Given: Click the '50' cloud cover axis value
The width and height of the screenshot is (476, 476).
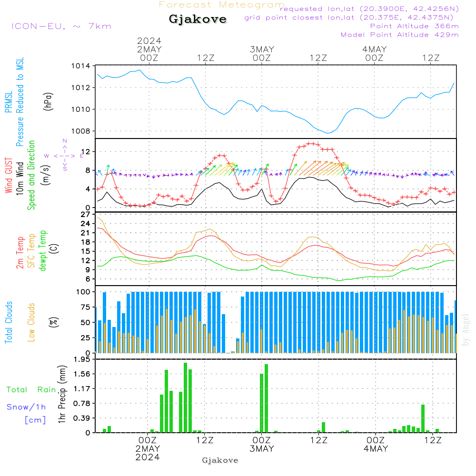Looking at the screenshot, I should point(86,322).
